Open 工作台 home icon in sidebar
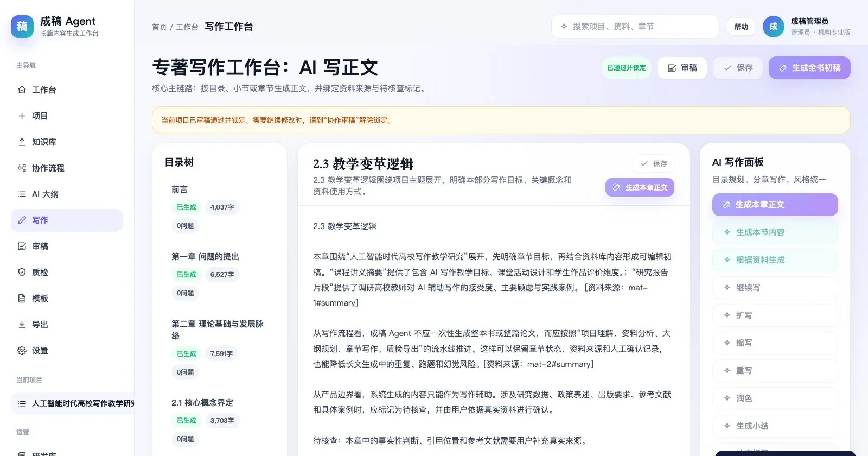 [22, 90]
